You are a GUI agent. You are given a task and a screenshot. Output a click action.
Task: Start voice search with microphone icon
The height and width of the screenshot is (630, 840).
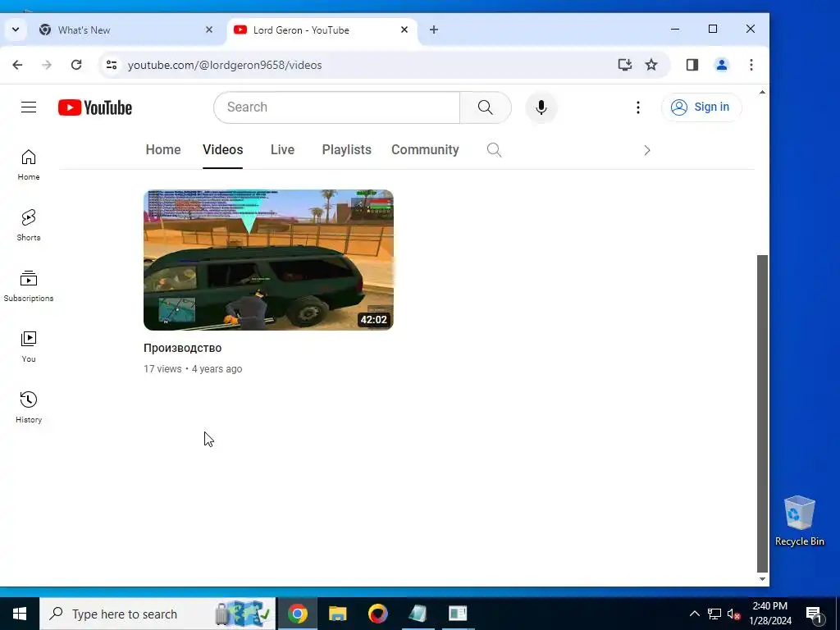(541, 107)
